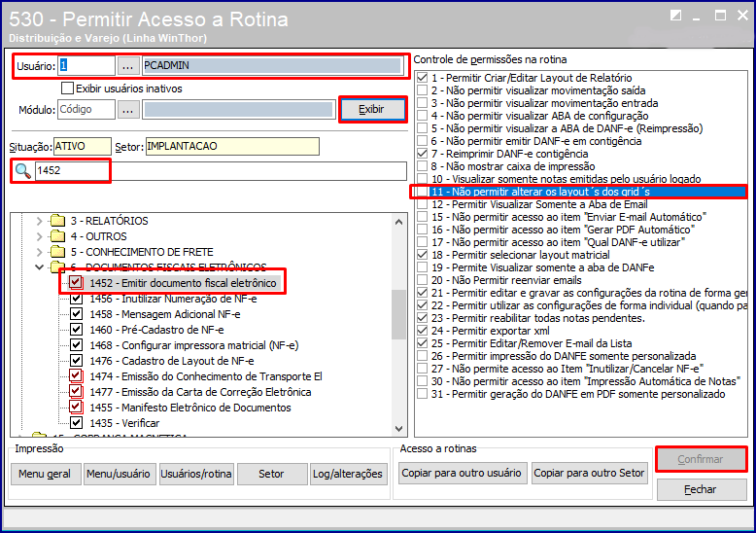Click the Exibir button
This screenshot has width=756, height=533.
(373, 110)
